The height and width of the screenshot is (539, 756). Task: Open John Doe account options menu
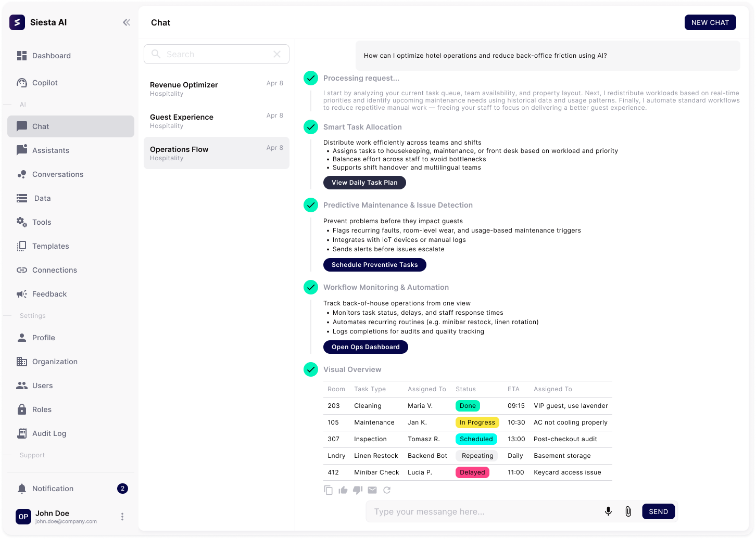(122, 517)
